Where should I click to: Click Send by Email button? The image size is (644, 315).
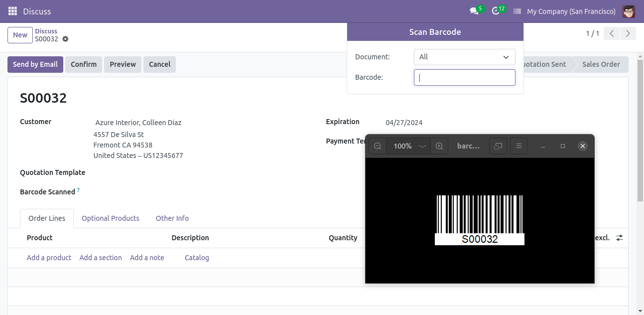(x=35, y=64)
